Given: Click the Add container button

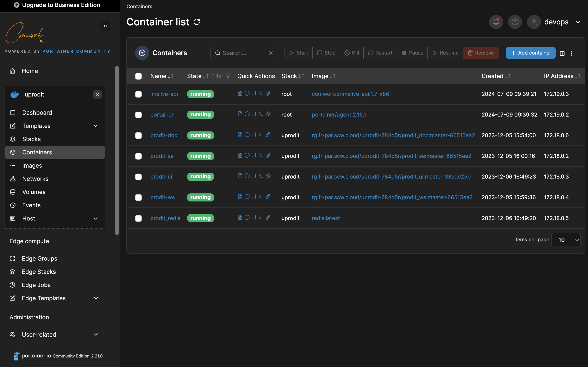Looking at the screenshot, I should click(531, 53).
